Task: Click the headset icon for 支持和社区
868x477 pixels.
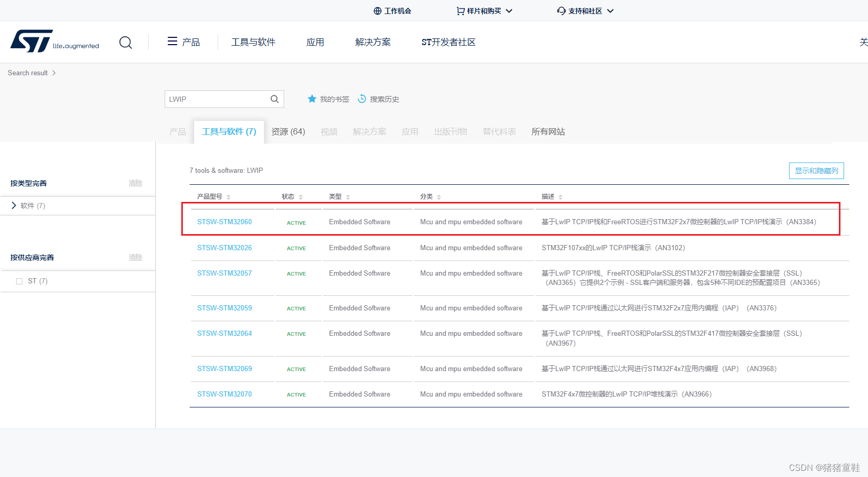Action: click(562, 11)
